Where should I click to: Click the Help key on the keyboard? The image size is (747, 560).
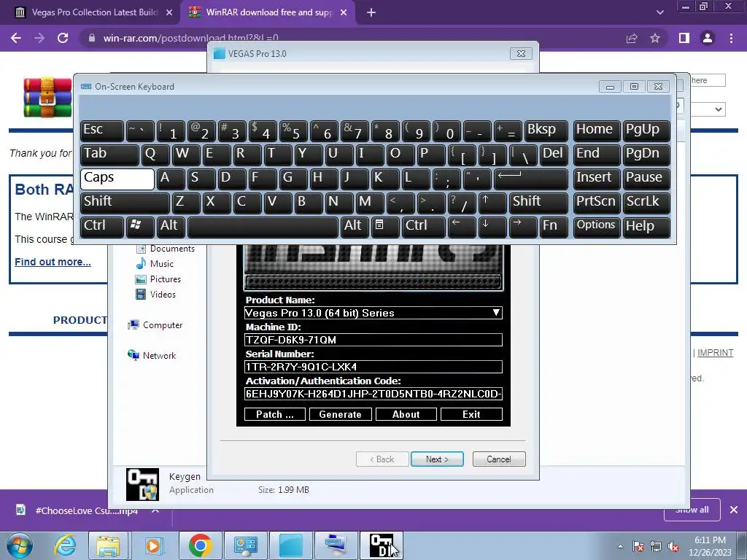pos(646,227)
